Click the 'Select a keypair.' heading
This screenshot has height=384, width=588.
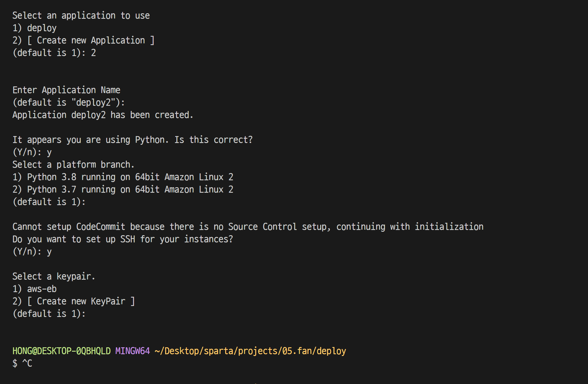[54, 277]
